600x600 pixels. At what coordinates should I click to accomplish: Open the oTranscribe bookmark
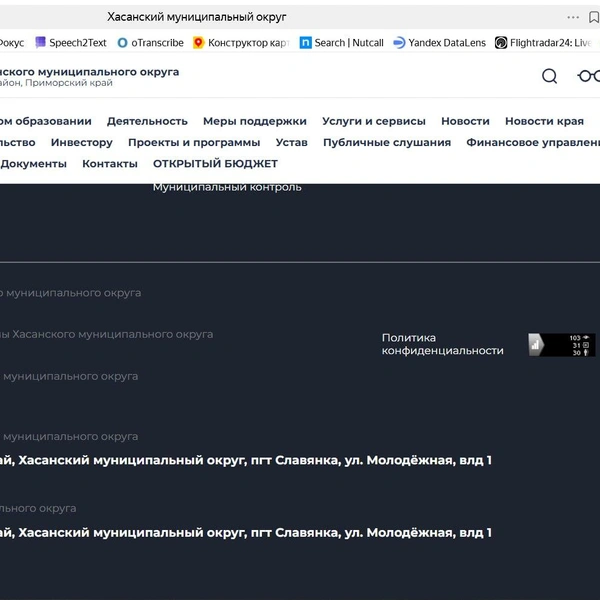(150, 42)
